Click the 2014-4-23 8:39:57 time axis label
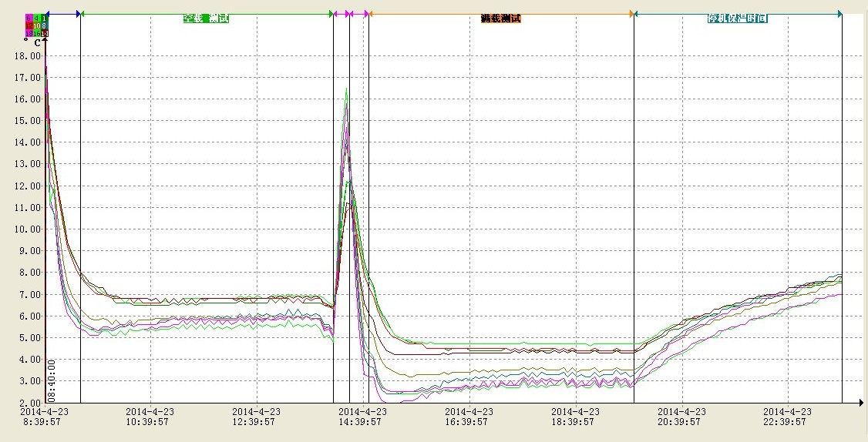This screenshot has width=868, height=442. pos(44,417)
